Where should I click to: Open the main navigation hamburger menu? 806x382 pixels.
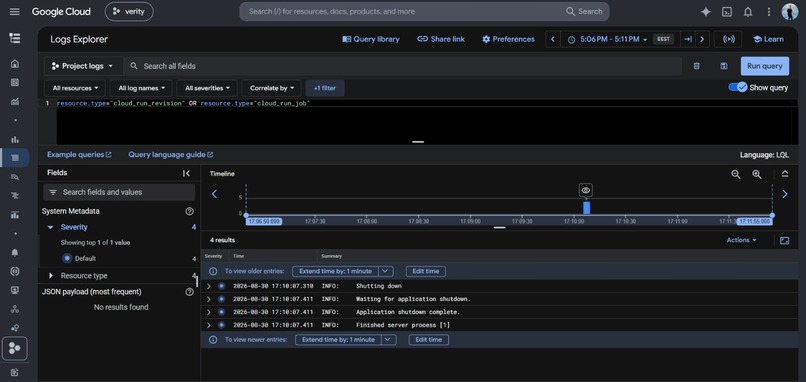pos(14,11)
